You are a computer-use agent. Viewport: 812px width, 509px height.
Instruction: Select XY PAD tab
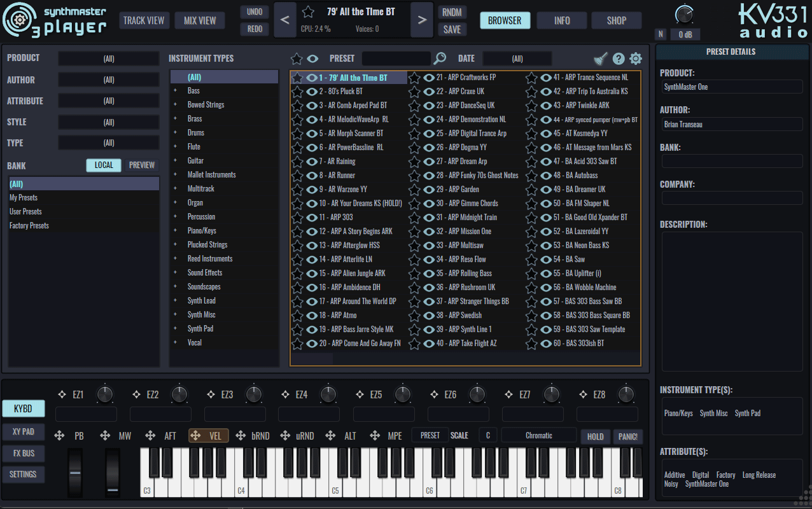pyautogui.click(x=24, y=431)
